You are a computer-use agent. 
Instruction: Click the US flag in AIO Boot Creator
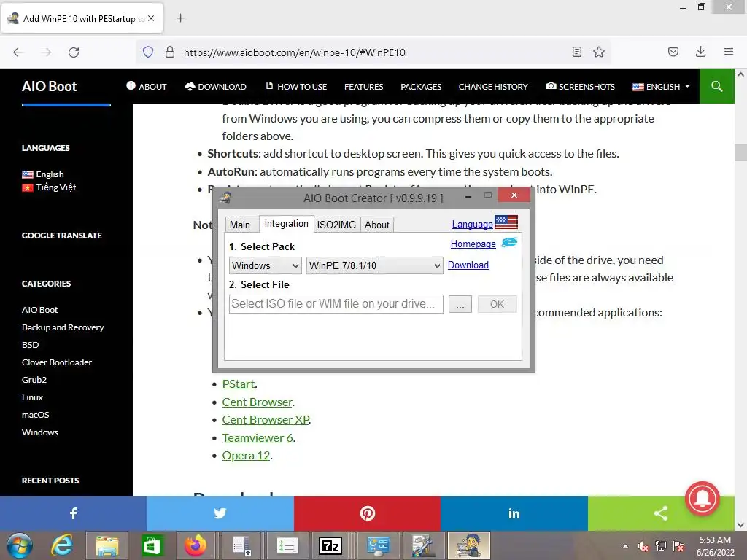pyautogui.click(x=506, y=222)
